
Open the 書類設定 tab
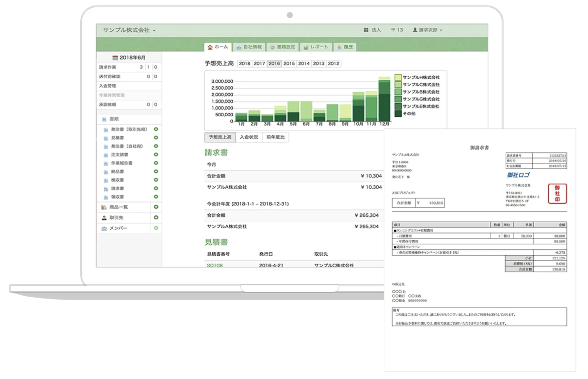(x=282, y=47)
